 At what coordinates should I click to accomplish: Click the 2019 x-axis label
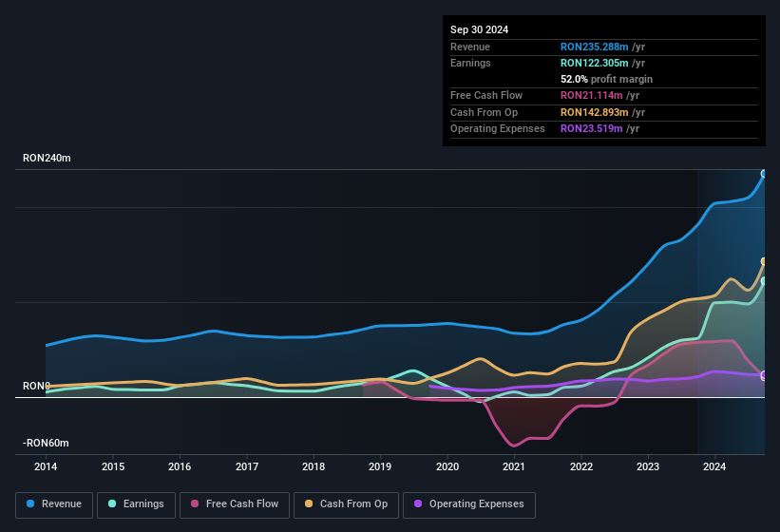pyautogui.click(x=380, y=466)
